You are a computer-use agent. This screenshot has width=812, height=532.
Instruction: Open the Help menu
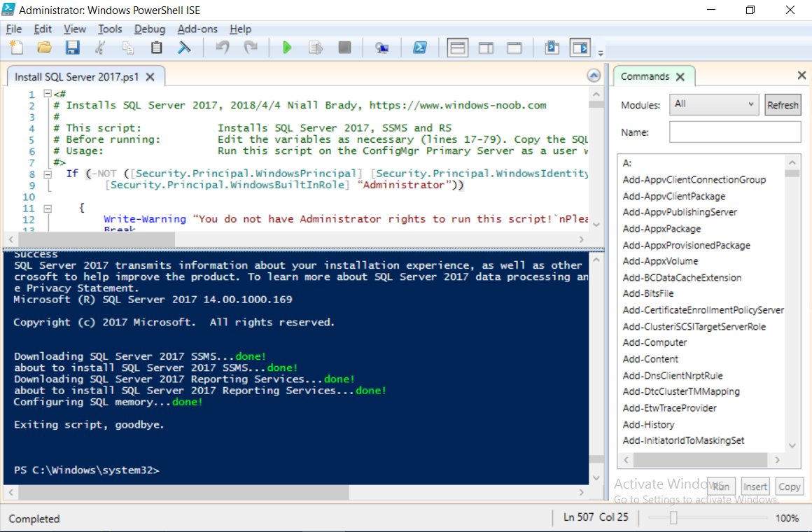240,29
